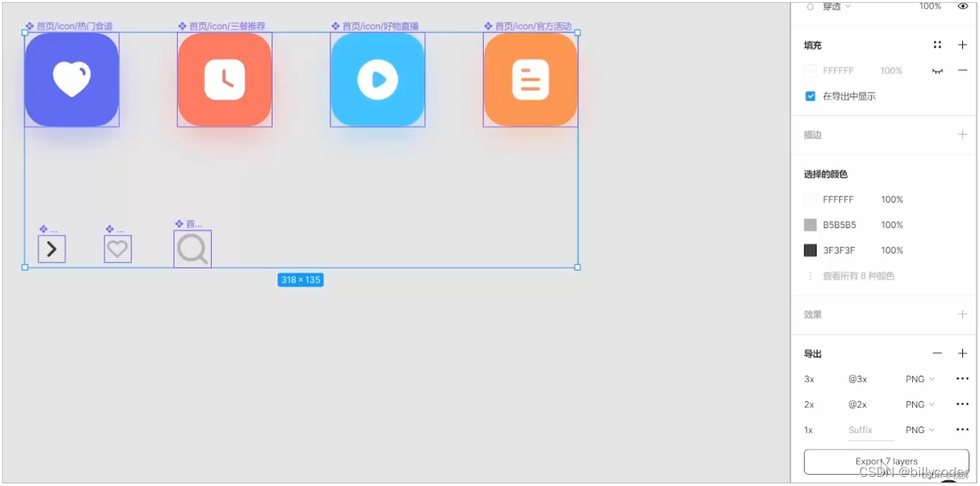Image resolution: width=980 pixels, height=486 pixels.
Task: Click 3F3F3F hex value text
Action: pyautogui.click(x=839, y=250)
